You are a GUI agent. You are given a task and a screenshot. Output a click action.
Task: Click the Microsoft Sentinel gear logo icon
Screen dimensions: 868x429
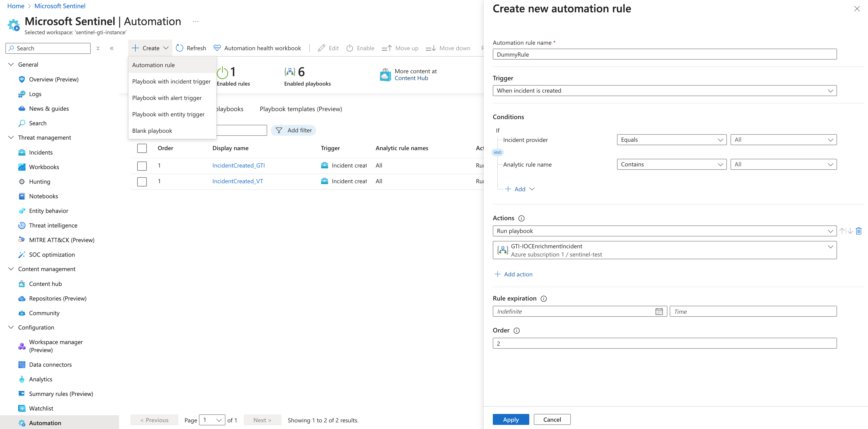14,25
